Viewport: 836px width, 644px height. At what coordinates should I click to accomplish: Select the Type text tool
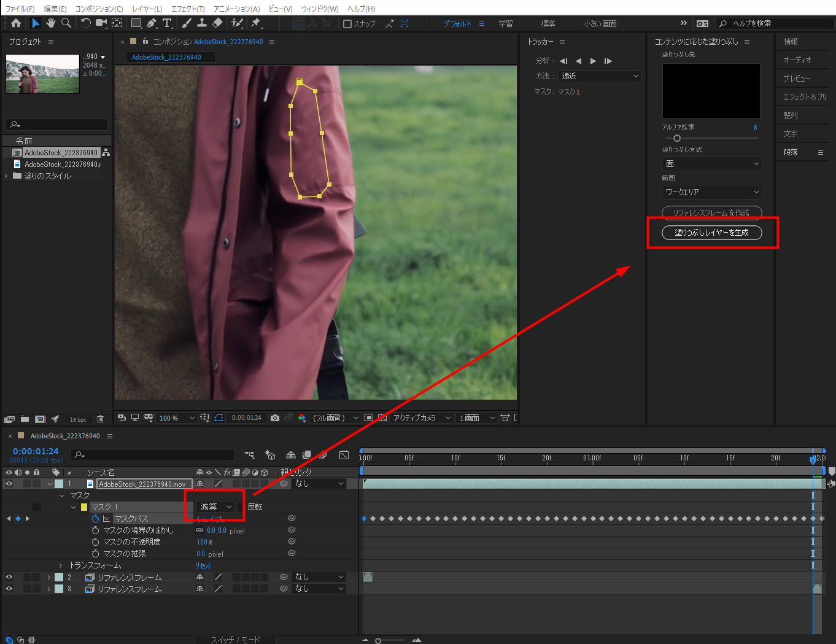tap(167, 23)
